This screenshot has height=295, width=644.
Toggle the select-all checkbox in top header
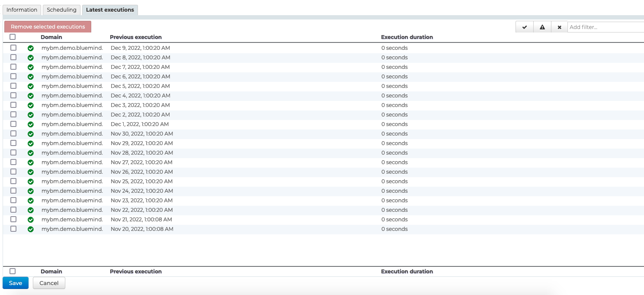(13, 37)
